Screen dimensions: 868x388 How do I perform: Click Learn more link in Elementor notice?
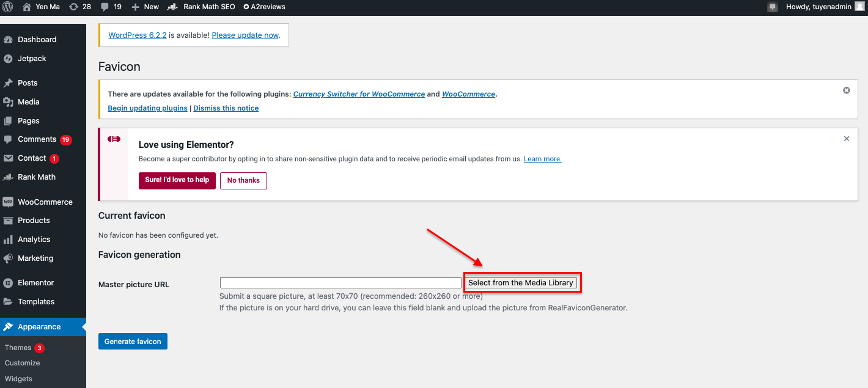click(x=543, y=159)
